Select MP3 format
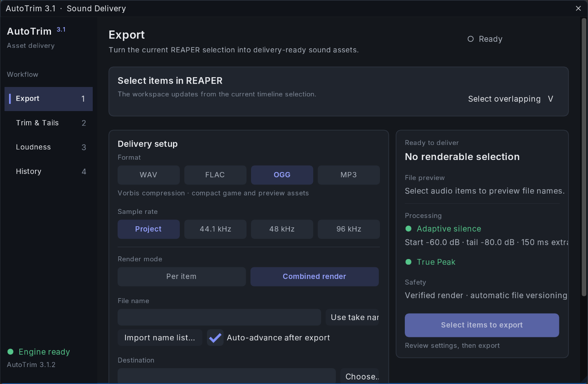 (x=349, y=175)
